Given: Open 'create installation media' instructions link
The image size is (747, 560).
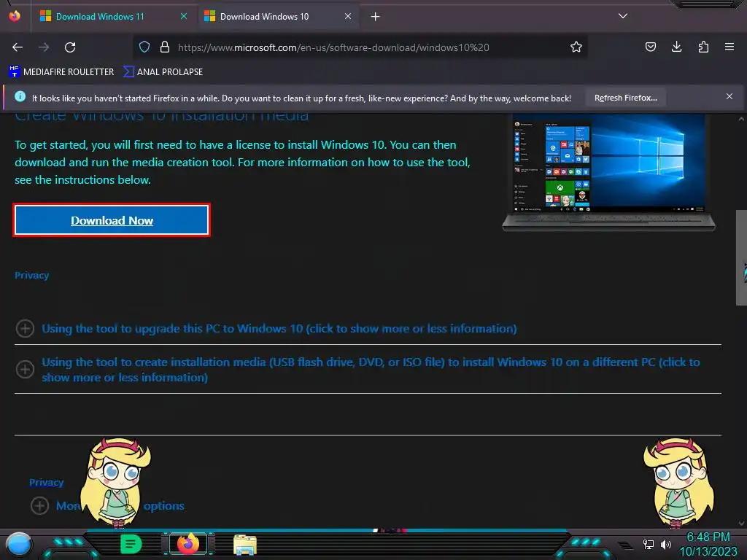Looking at the screenshot, I should [371, 370].
